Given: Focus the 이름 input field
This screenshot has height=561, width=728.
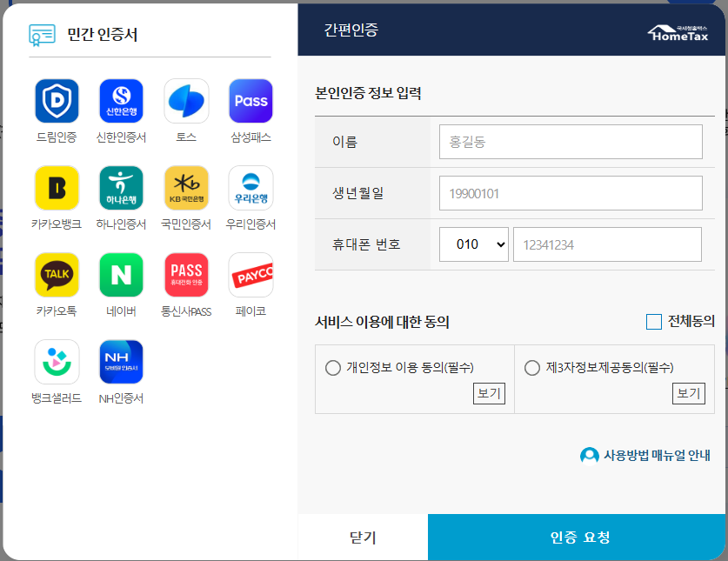Looking at the screenshot, I should coord(571,142).
